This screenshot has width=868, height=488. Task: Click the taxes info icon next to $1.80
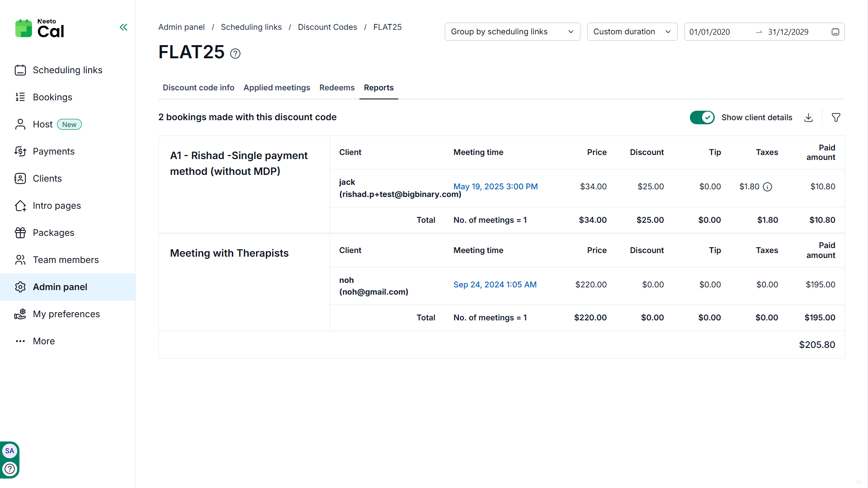(x=767, y=187)
